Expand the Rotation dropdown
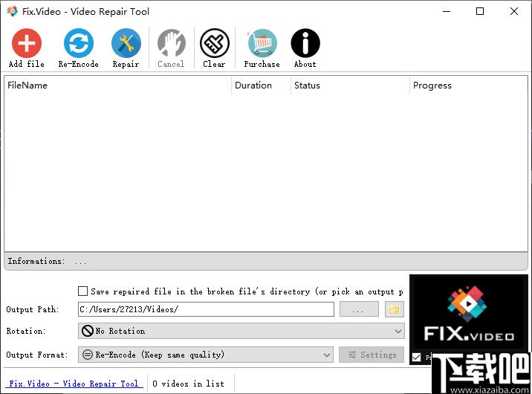532x394 pixels. (241, 331)
